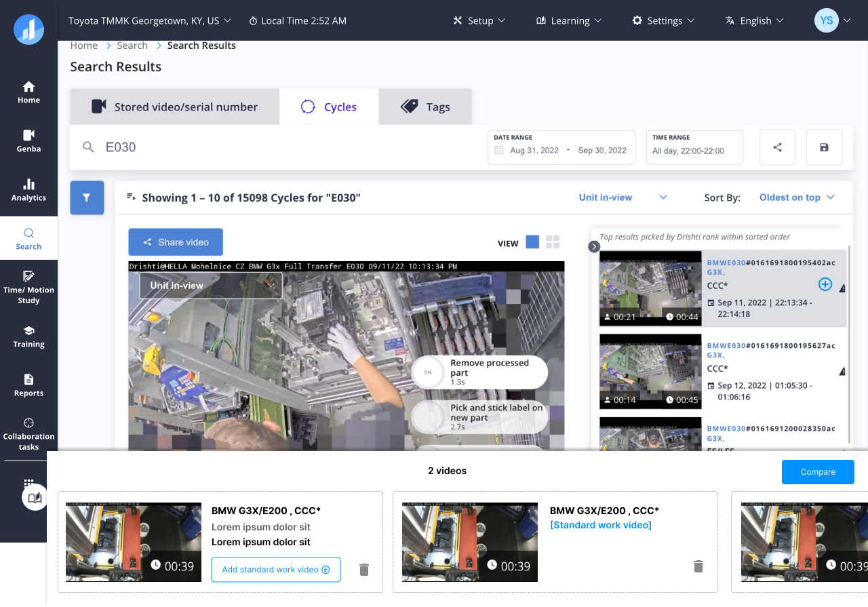Image resolution: width=868 pixels, height=607 pixels.
Task: Open the Sep 12, 2022 result thumbnail
Action: pos(650,372)
